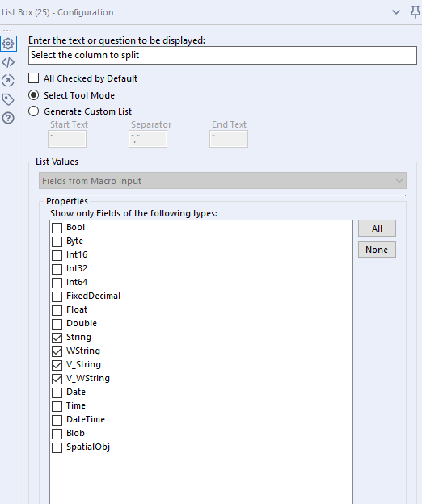This screenshot has height=504, width=422.
Task: Open the gear Configuration icon in sidebar
Action: pyautogui.click(x=8, y=44)
